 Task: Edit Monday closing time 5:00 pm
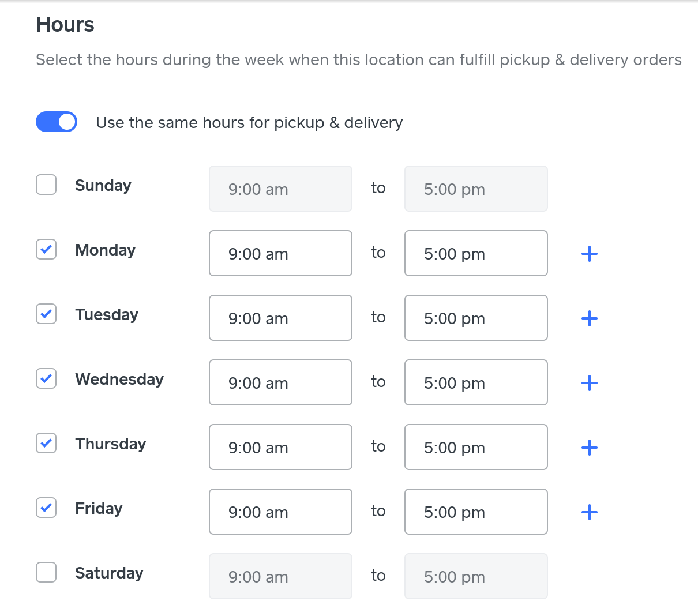(476, 254)
